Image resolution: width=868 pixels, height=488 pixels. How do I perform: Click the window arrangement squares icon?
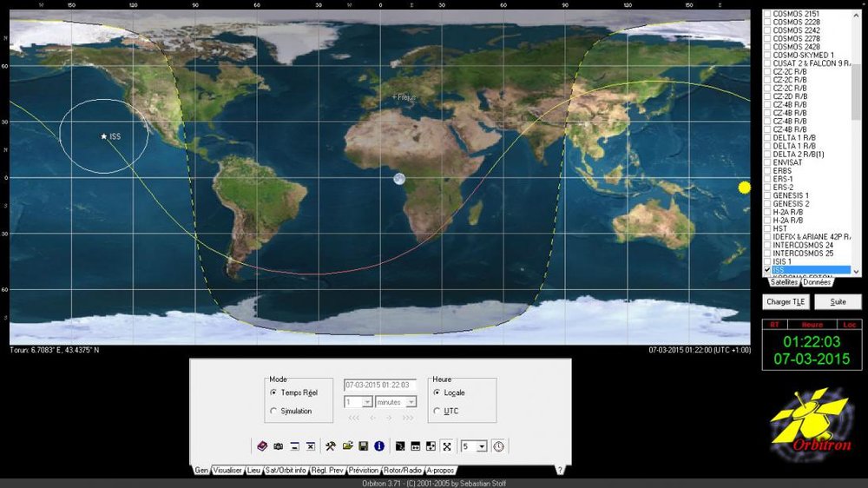click(x=431, y=446)
